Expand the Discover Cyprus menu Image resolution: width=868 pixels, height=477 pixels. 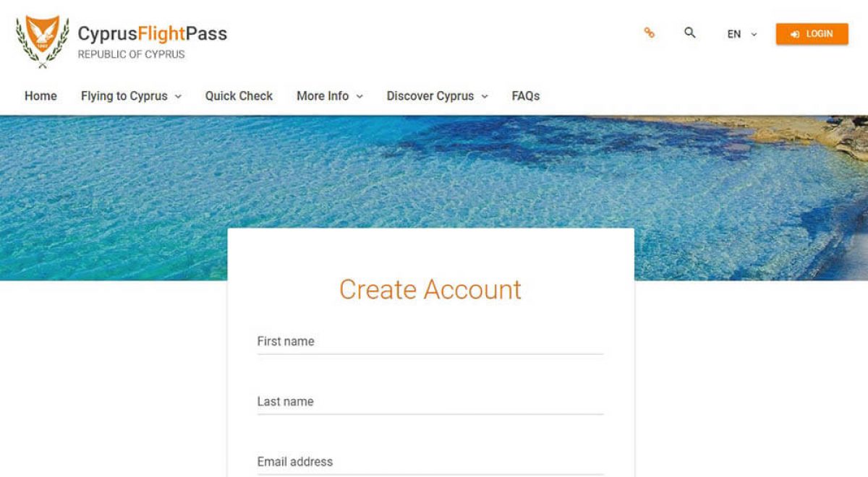click(x=438, y=96)
